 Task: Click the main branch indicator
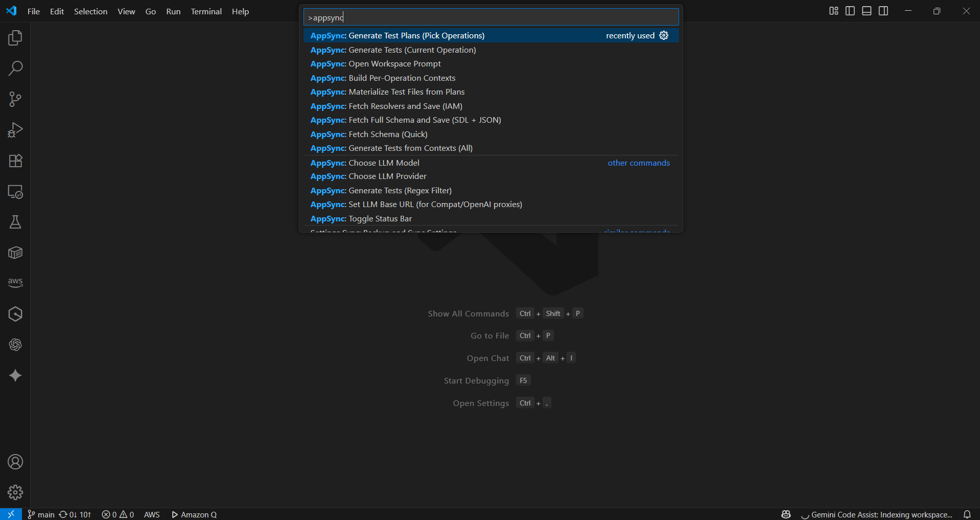pos(41,514)
